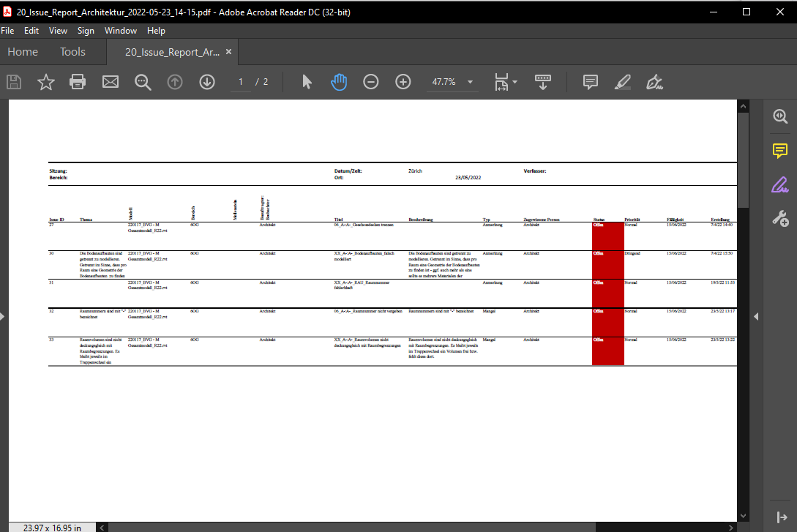Viewport: 797px width, 532px height.
Task: Add file to starred with star icon
Action: pos(46,82)
